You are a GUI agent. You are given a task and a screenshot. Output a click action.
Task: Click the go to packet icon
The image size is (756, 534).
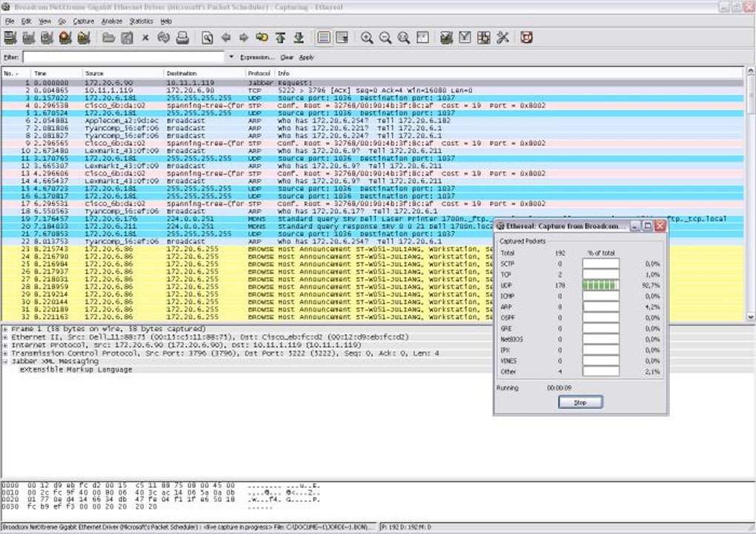(262, 38)
